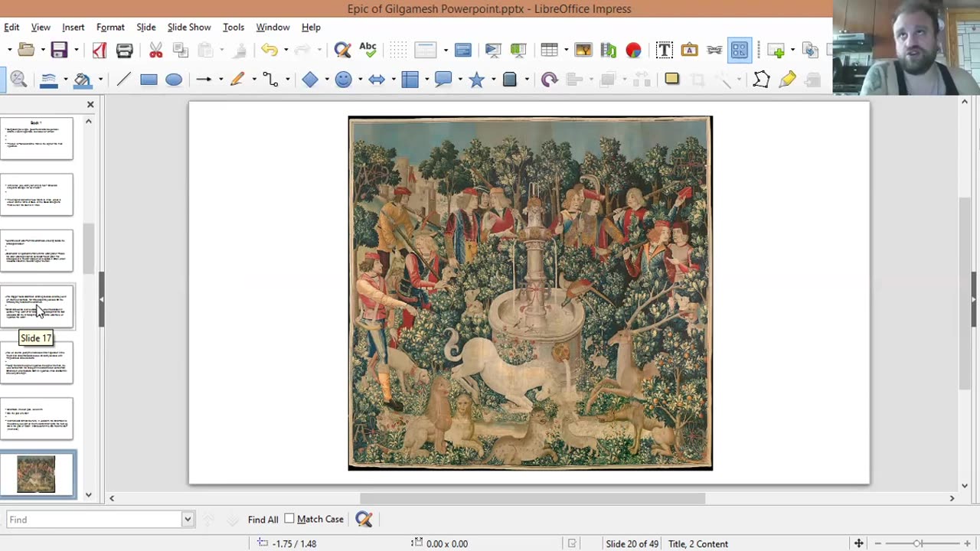Export directly as PDF icon
The height and width of the screenshot is (551, 980).
coord(100,51)
